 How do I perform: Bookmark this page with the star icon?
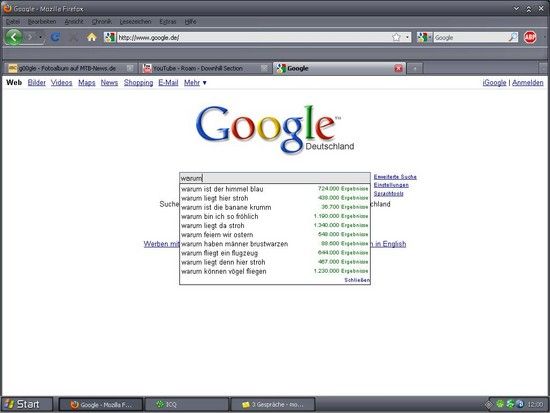396,37
